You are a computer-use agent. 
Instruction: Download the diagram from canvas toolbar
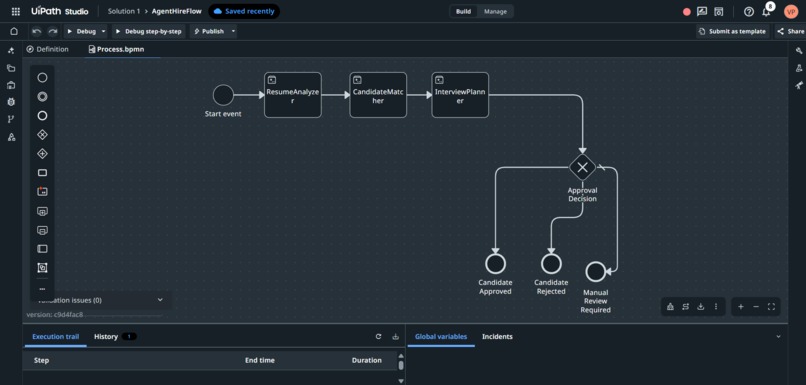click(700, 307)
